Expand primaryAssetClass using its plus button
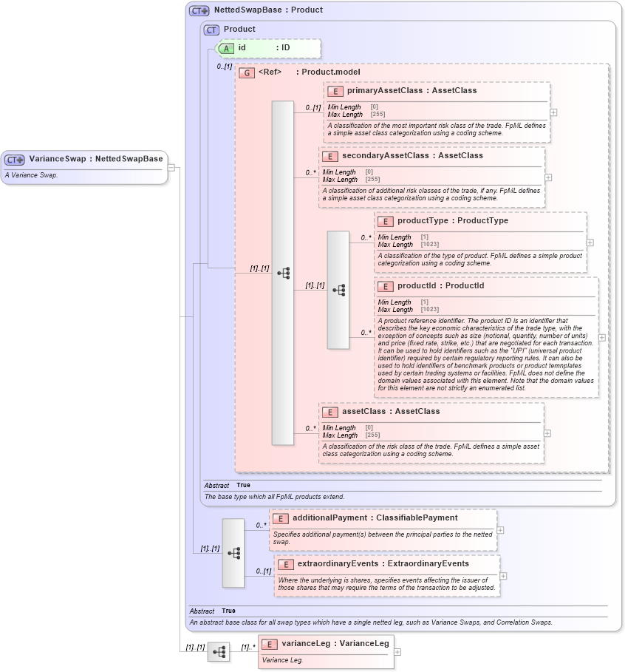 coord(552,112)
